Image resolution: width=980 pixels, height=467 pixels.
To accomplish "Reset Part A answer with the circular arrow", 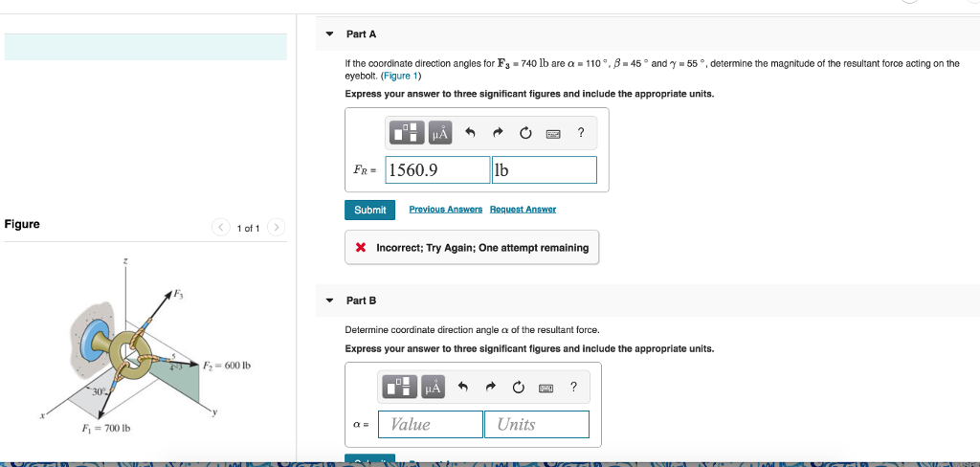I will (525, 132).
